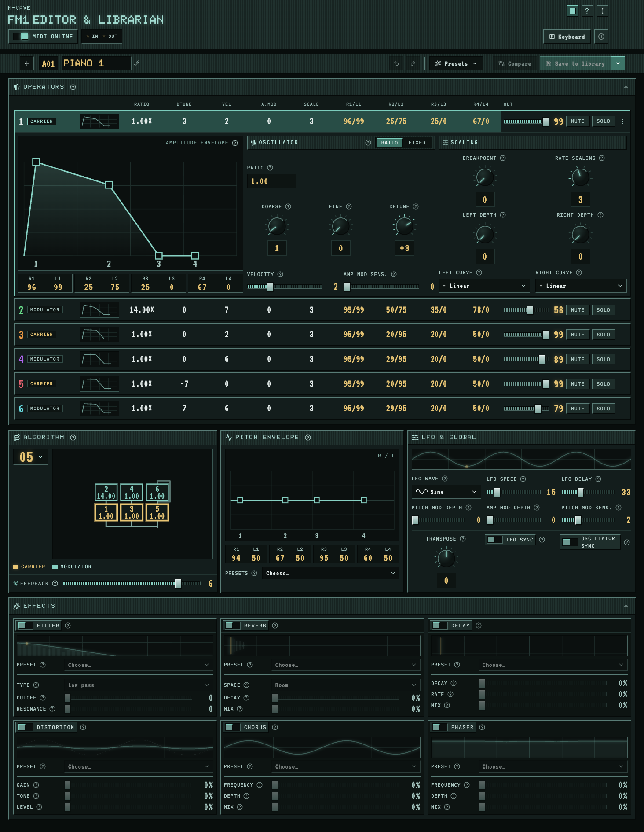Enable the FILTER effect
644x832 pixels.
[25, 626]
